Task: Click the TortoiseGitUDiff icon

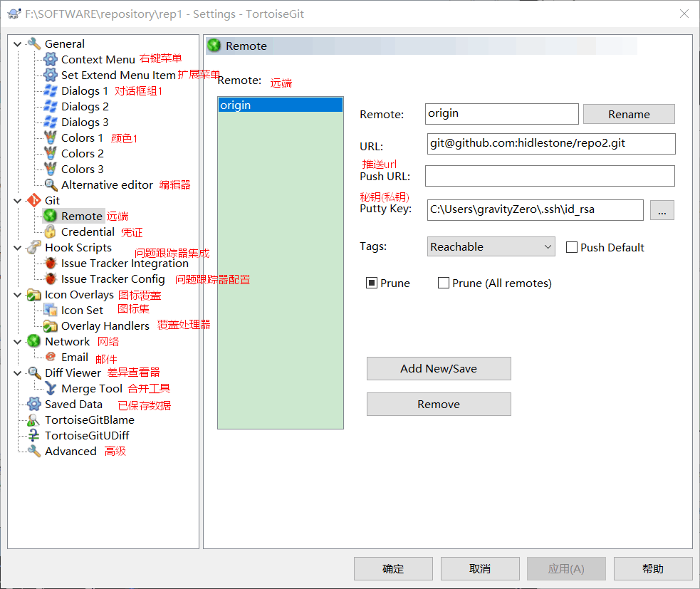Action: 34,435
